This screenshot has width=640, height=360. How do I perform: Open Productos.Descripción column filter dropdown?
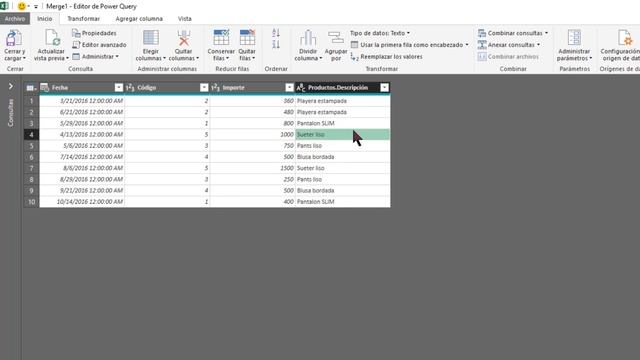[384, 87]
